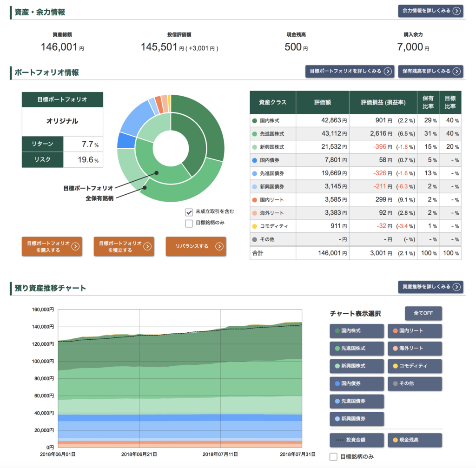476x468 pixels.
Task: Open 目標ポートフォリオを詳しくみる details
Action: tap(350, 71)
